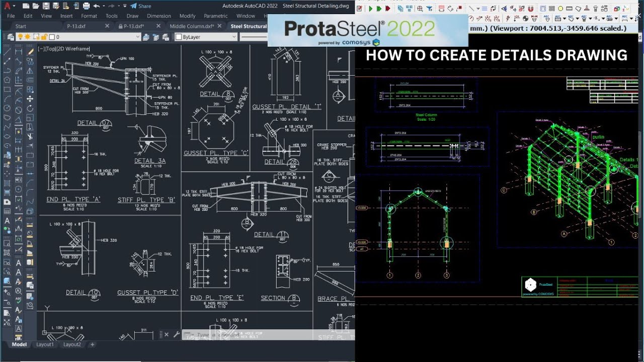This screenshot has height=362, width=644.
Task: Open the Parametric menu
Action: click(216, 16)
